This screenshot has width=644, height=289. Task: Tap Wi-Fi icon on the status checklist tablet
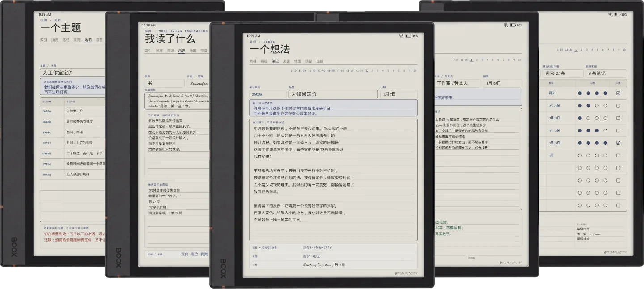(x=610, y=14)
